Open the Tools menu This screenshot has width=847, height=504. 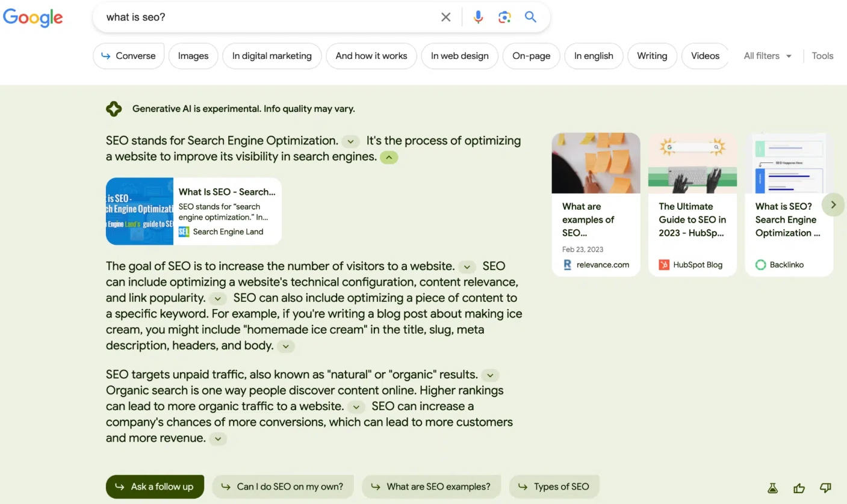point(822,55)
